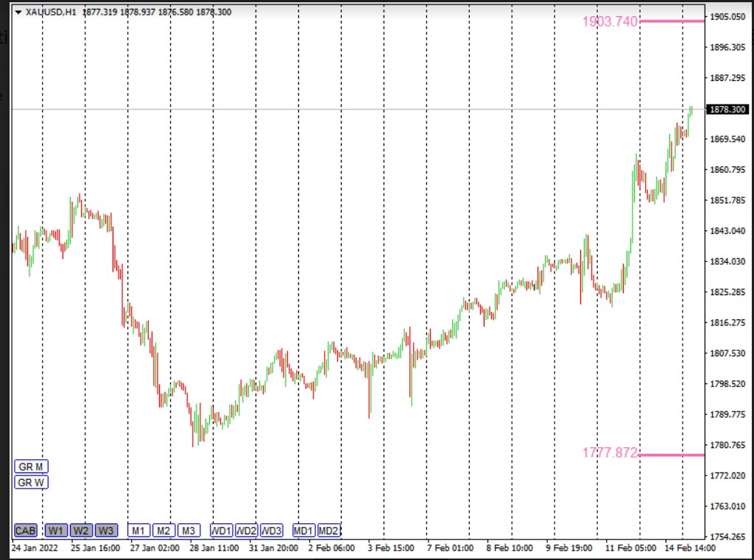Select the M3 button
754x560 pixels.
[x=188, y=531]
